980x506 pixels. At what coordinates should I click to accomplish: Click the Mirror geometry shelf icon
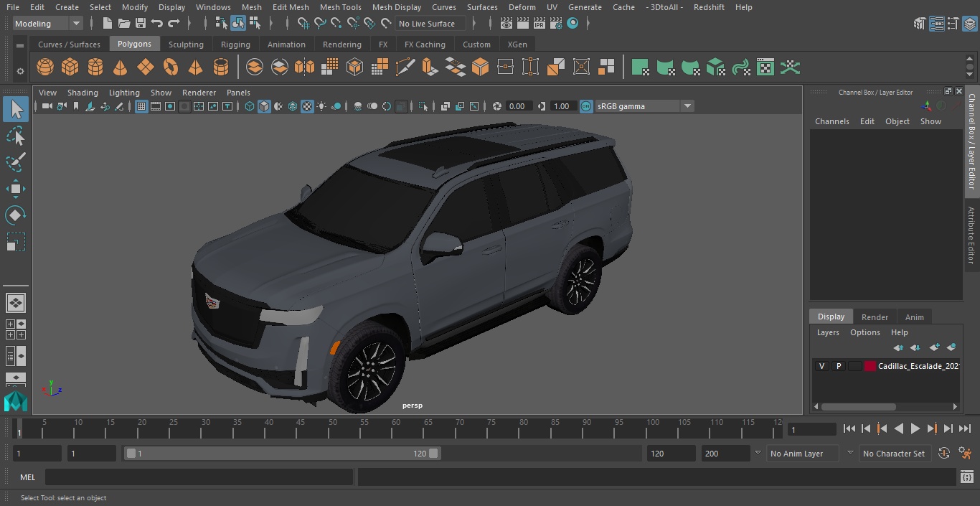pos(304,67)
